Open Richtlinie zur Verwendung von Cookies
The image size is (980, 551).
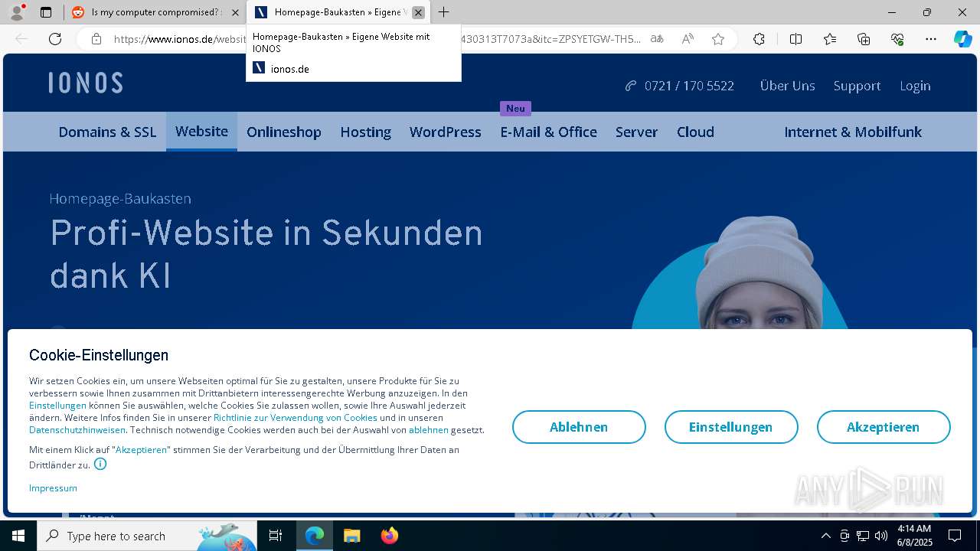tap(296, 417)
